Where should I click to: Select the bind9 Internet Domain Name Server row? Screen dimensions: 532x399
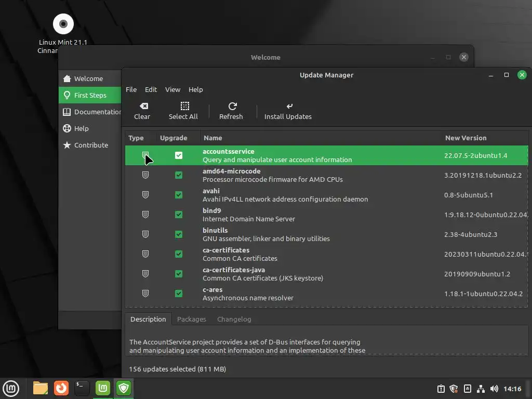(327, 215)
